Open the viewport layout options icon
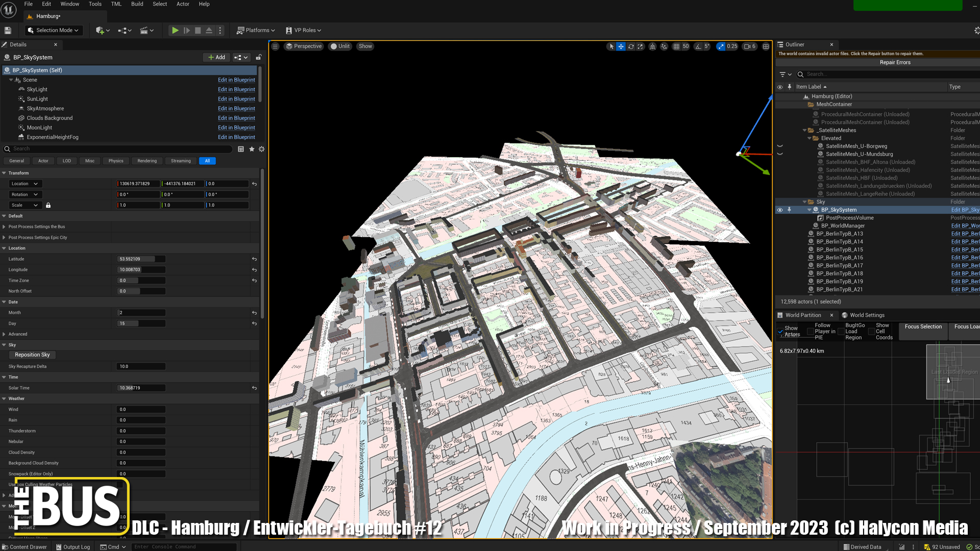 point(766,46)
